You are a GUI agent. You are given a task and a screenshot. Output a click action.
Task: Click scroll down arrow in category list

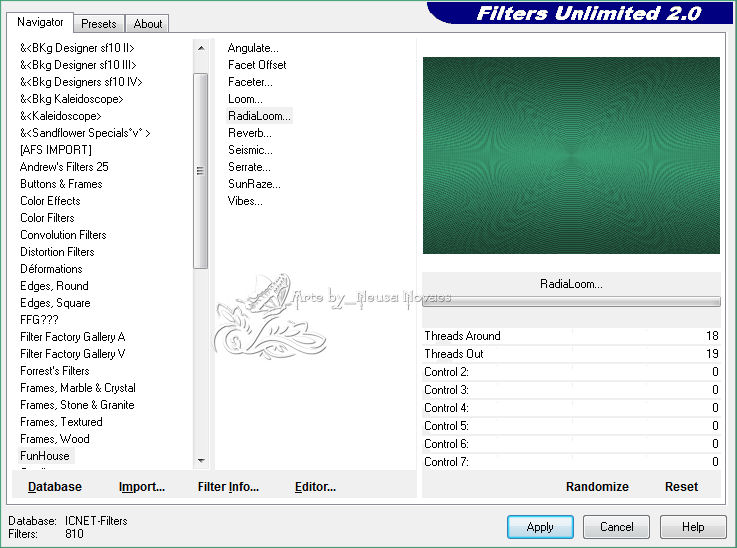[201, 460]
